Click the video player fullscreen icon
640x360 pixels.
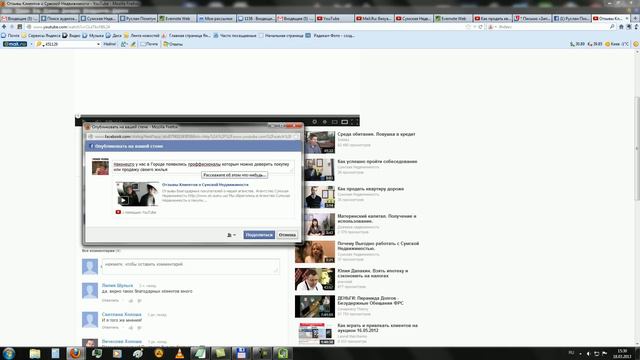355,122
